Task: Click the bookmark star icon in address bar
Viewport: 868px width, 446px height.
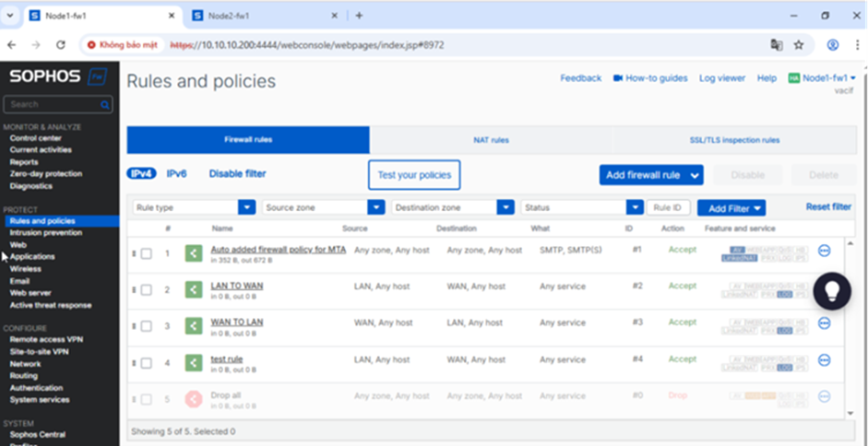Action: pos(799,44)
